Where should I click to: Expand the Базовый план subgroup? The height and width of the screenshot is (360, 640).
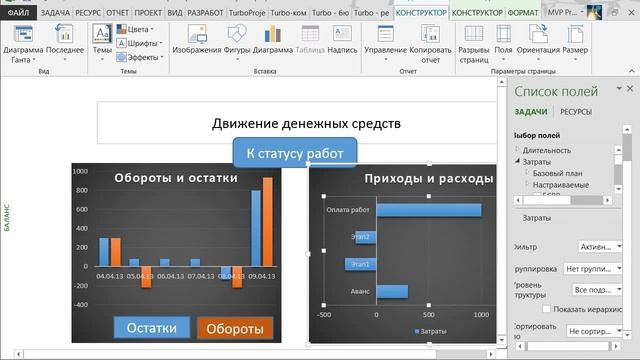point(527,173)
